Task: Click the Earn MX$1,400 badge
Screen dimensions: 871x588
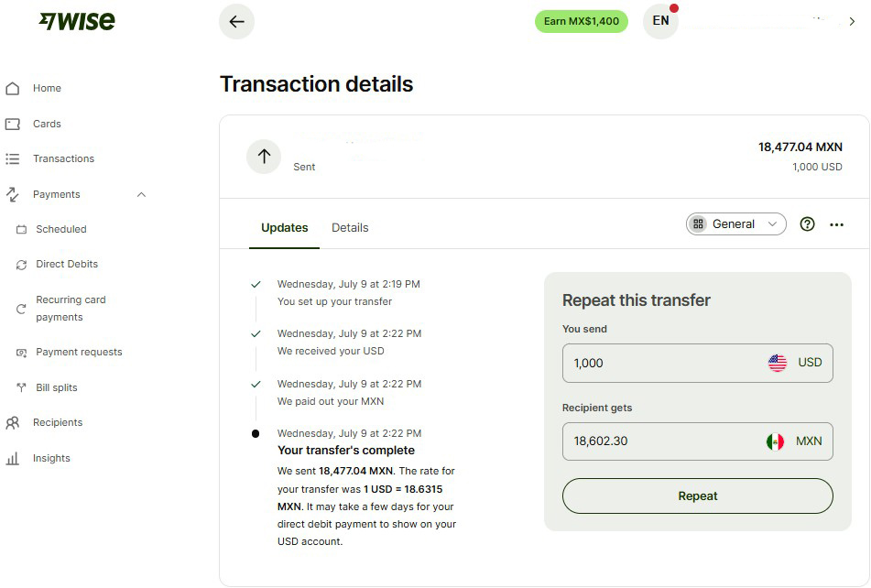Action: pos(581,21)
